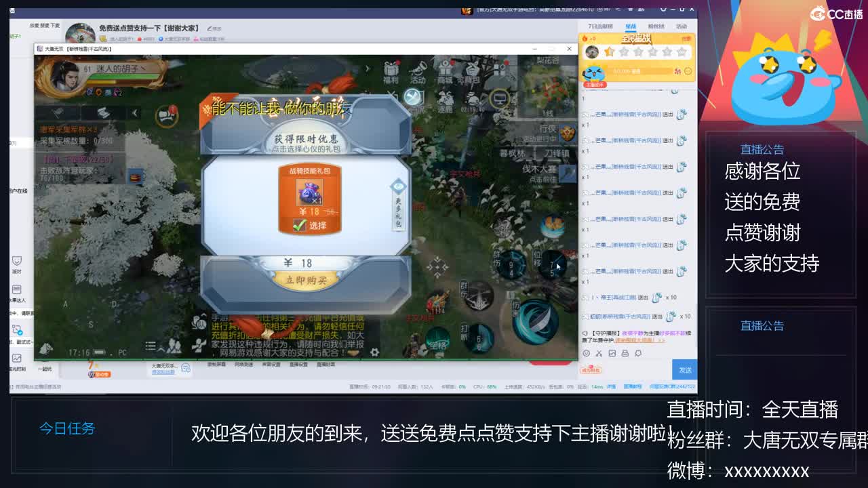Click the 详情 link in status bar

pos(610,386)
